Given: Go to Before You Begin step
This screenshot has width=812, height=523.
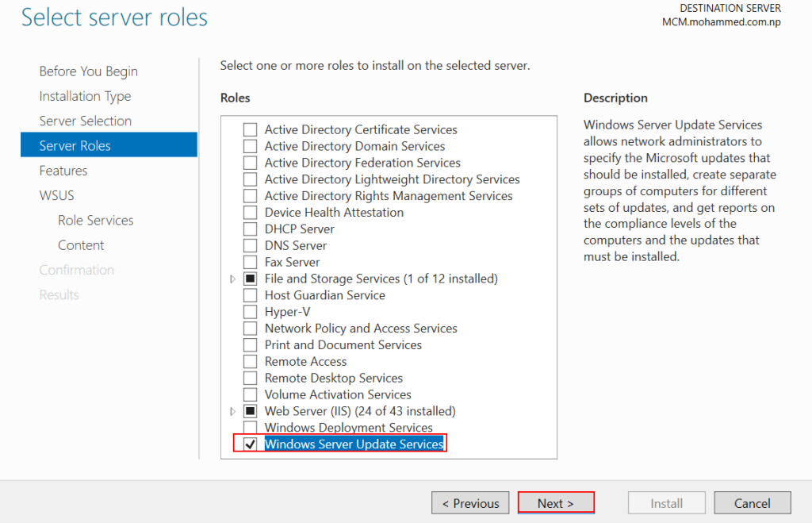Looking at the screenshot, I should 88,71.
